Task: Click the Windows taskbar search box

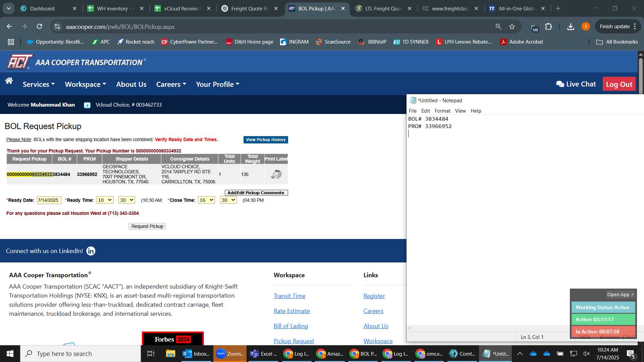Action: point(80,354)
